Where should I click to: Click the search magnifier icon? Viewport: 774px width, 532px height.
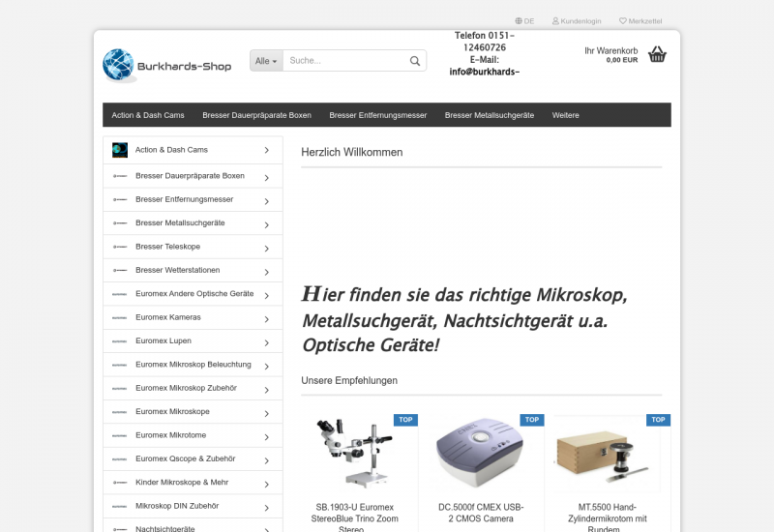(415, 61)
